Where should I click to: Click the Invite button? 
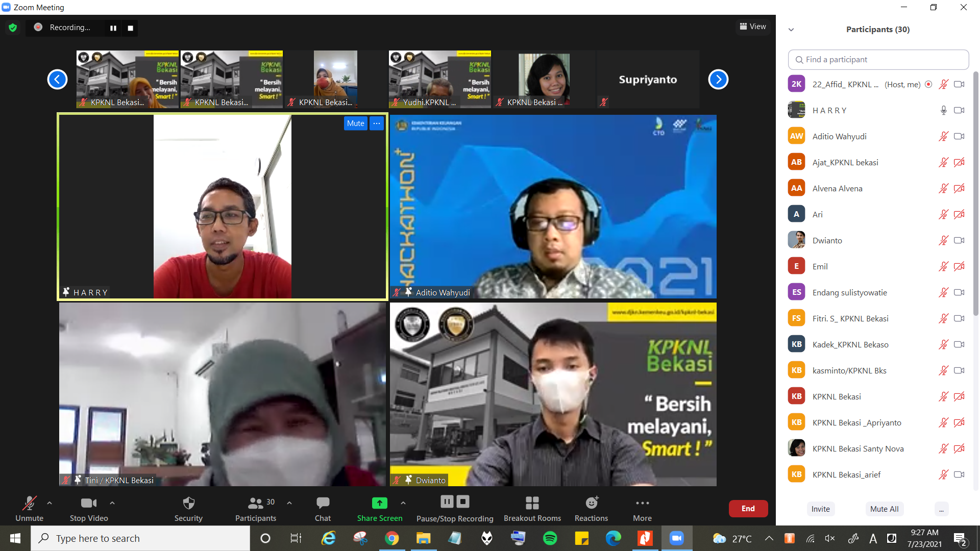point(820,509)
